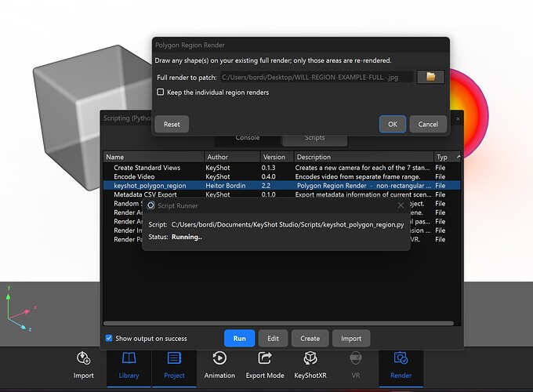Click the XYZ axis gizmo in the viewport
This screenshot has height=392, width=533.
tap(21, 309)
